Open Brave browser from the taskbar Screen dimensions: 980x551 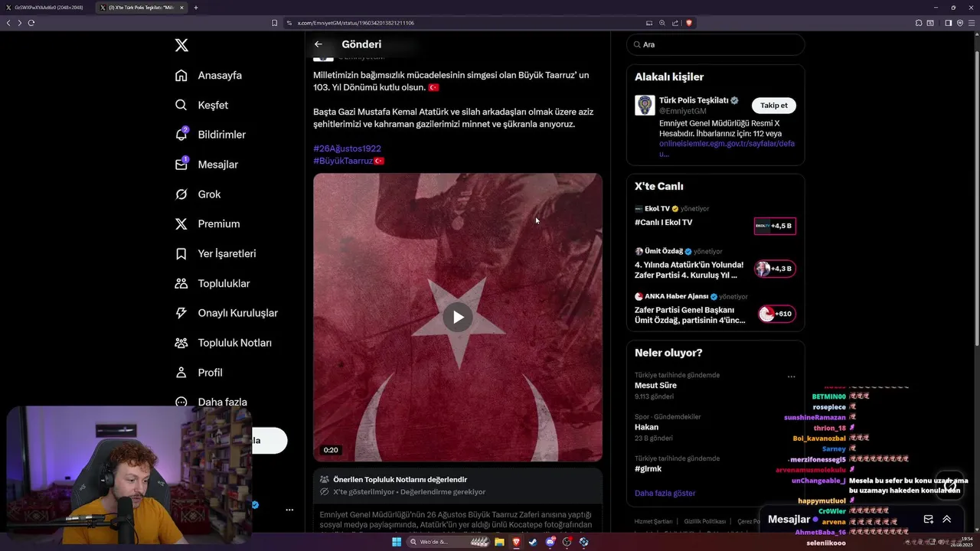click(x=516, y=542)
